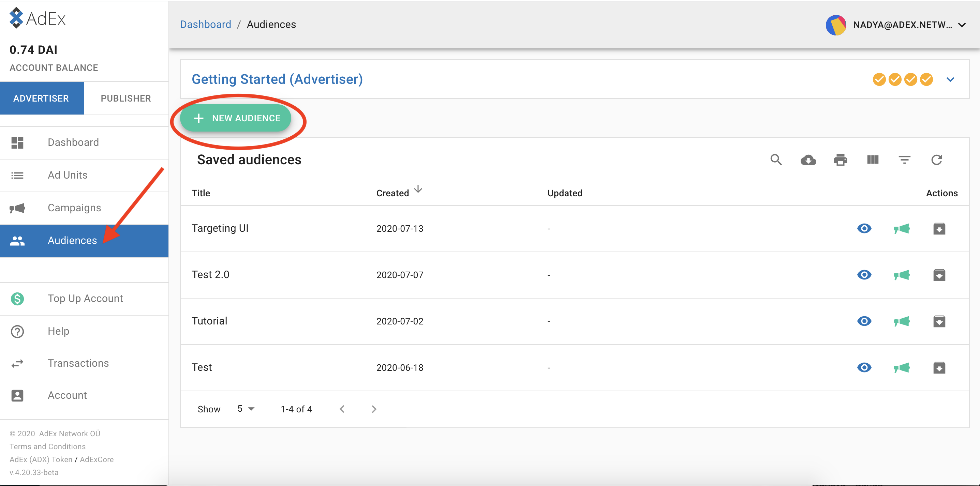View the Targeting UI audience

(x=864, y=229)
